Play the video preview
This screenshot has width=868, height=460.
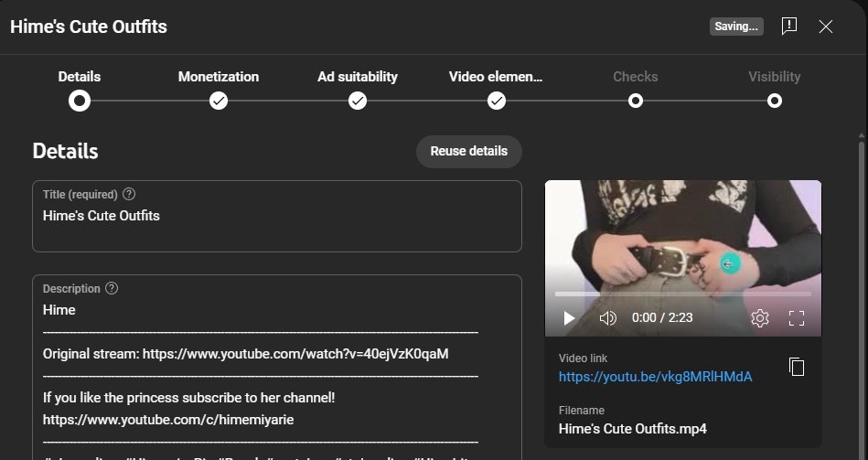click(x=569, y=317)
